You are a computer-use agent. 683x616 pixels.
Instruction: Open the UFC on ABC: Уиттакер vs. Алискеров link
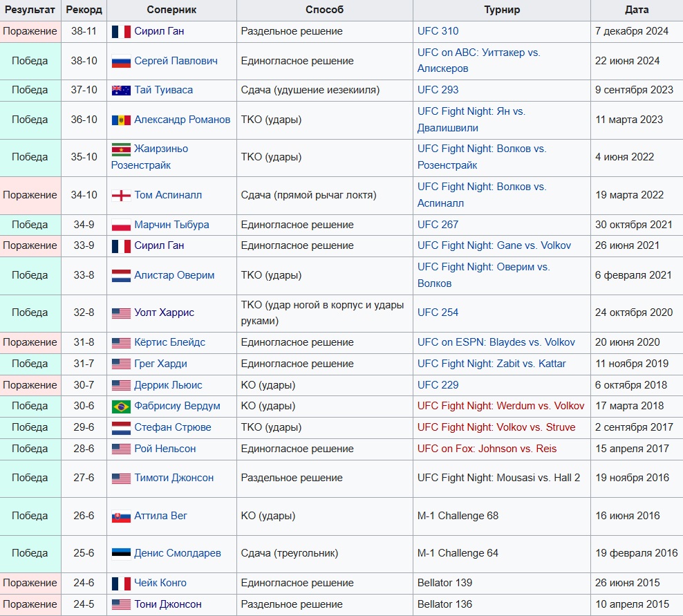click(478, 61)
